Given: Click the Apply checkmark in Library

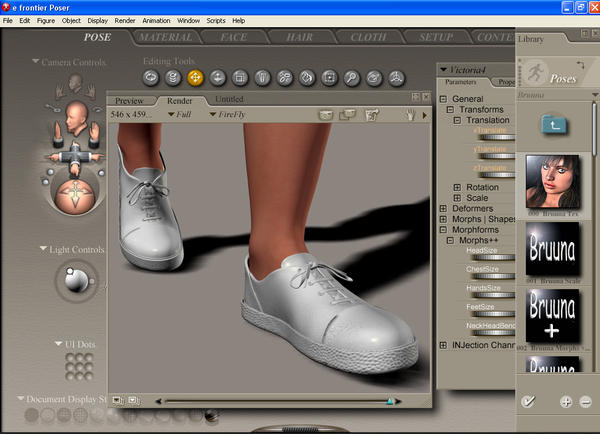Looking at the screenshot, I should point(528,401).
